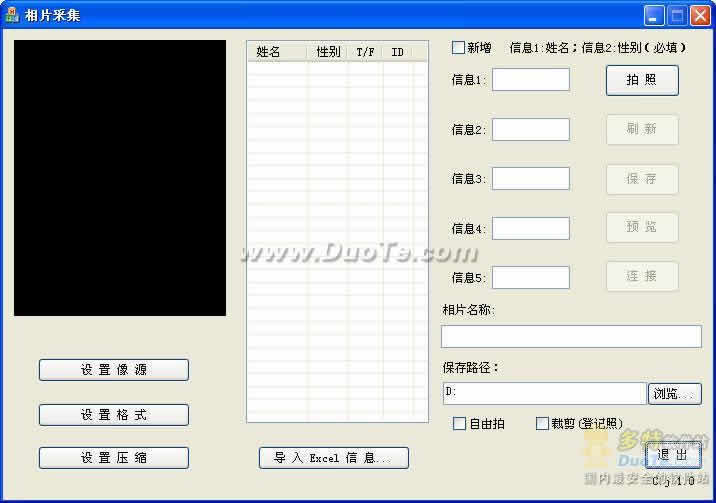Click the 预览 preview button
Screen dimensions: 716x503
[642, 227]
